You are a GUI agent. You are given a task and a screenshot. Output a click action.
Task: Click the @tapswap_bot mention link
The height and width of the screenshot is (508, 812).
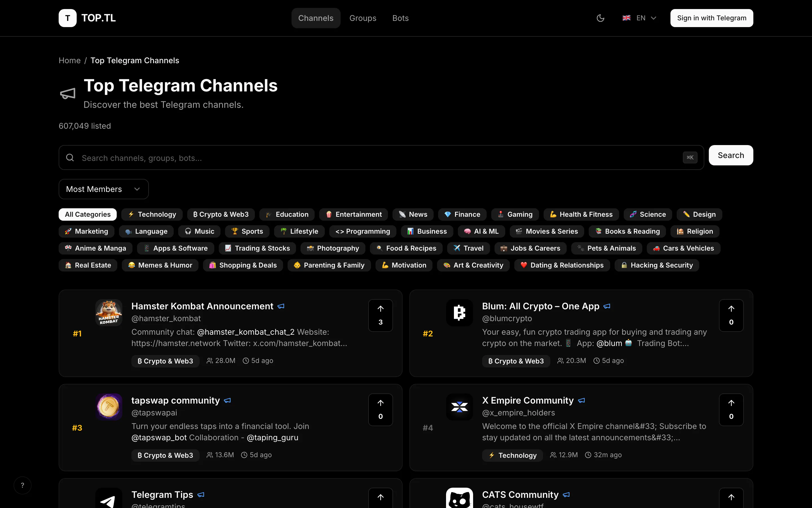point(159,437)
